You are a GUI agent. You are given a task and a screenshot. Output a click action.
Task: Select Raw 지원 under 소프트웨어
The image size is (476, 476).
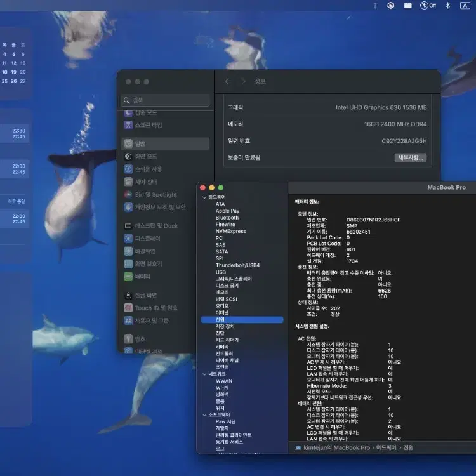225,421
